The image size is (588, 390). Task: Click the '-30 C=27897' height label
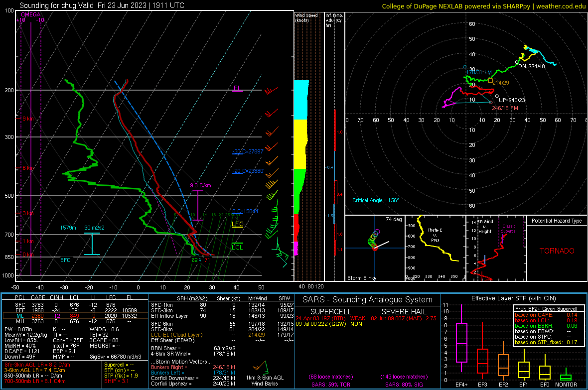tap(248, 151)
